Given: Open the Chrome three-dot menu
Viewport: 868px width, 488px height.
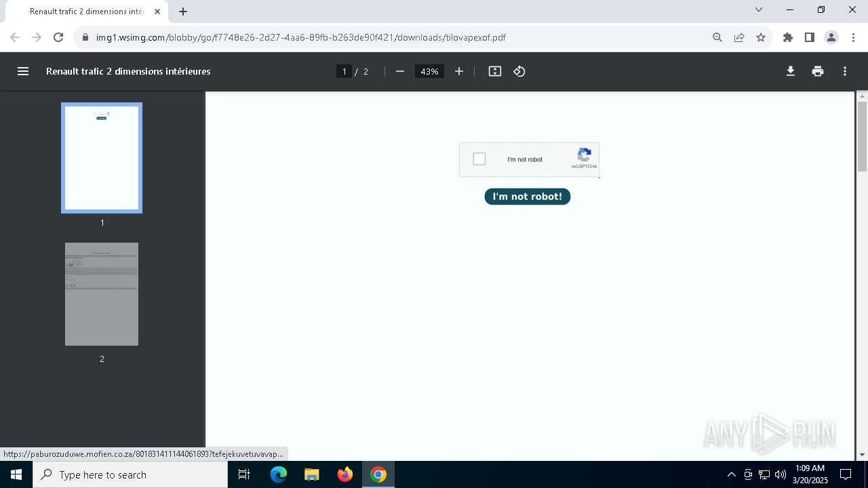Looking at the screenshot, I should pos(852,37).
